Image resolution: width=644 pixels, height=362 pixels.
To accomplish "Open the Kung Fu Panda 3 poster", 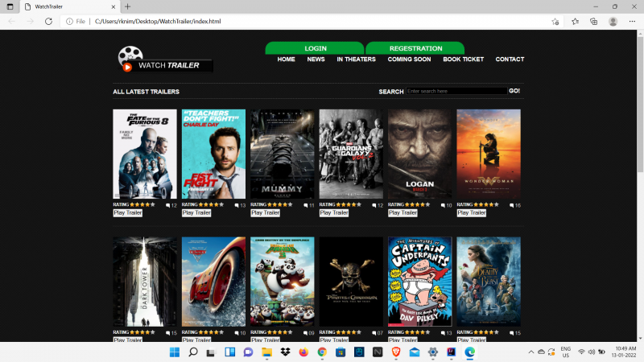I will [283, 282].
